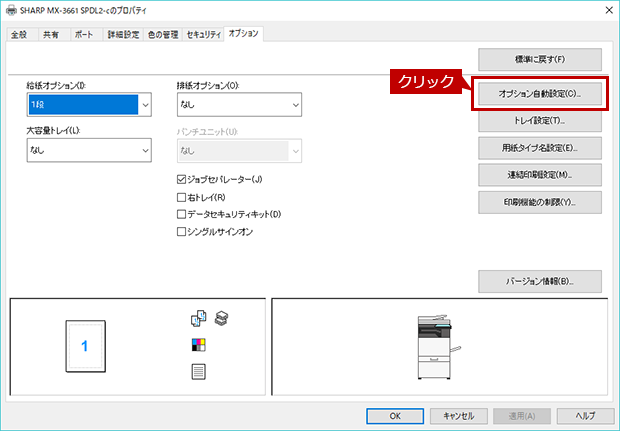Enable データセキュリティキット(D) checkbox
Viewport: 620px width, 431px height.
pos(181,214)
